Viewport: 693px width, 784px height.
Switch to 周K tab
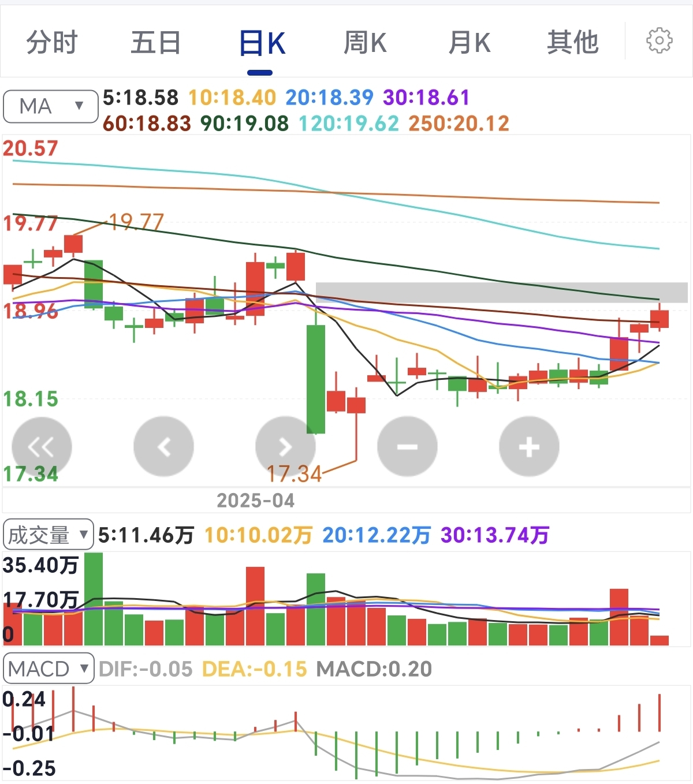point(364,43)
